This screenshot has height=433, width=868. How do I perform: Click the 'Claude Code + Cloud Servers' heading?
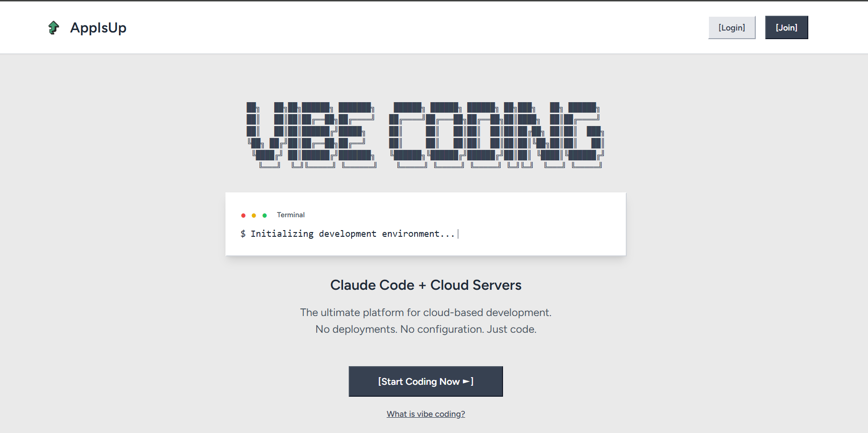[x=426, y=285]
